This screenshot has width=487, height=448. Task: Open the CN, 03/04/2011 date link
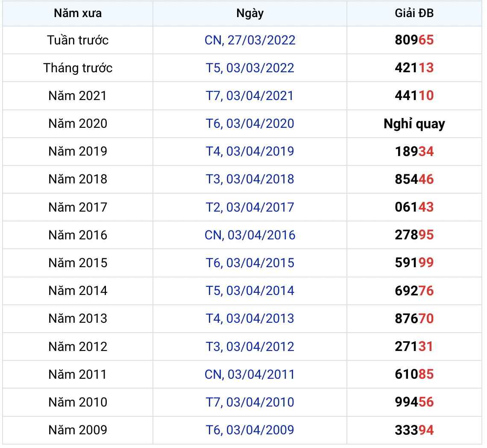coord(250,374)
